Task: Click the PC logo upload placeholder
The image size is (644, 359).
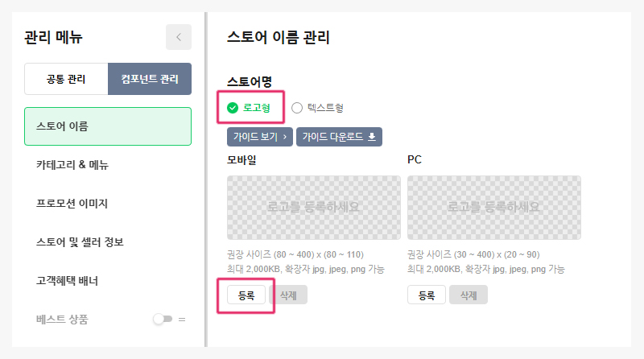Action: coord(494,207)
